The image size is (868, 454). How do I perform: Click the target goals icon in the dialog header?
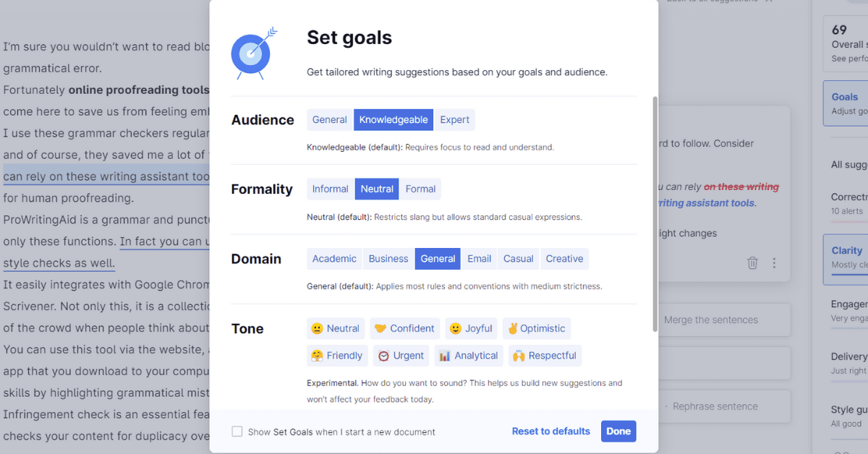coord(251,53)
